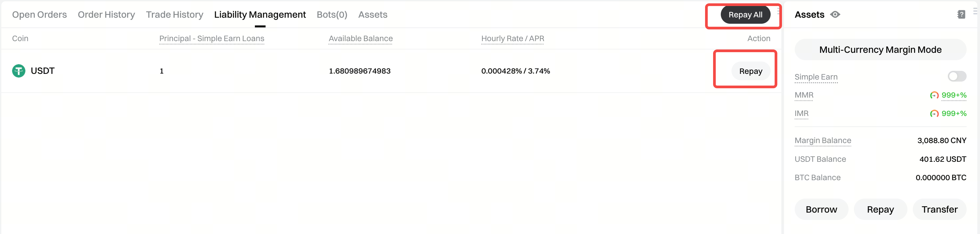Image resolution: width=980 pixels, height=234 pixels.
Task: Open the Assets tab in orders panel
Action: click(x=373, y=14)
